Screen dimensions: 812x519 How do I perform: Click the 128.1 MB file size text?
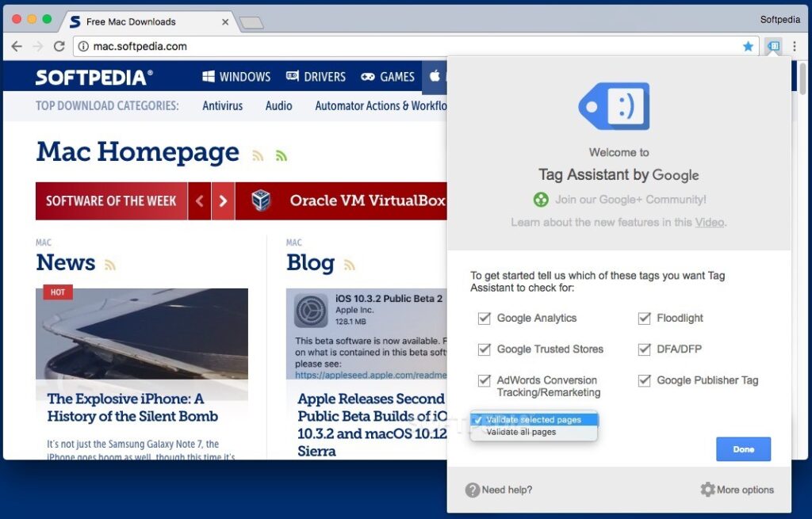(x=350, y=322)
